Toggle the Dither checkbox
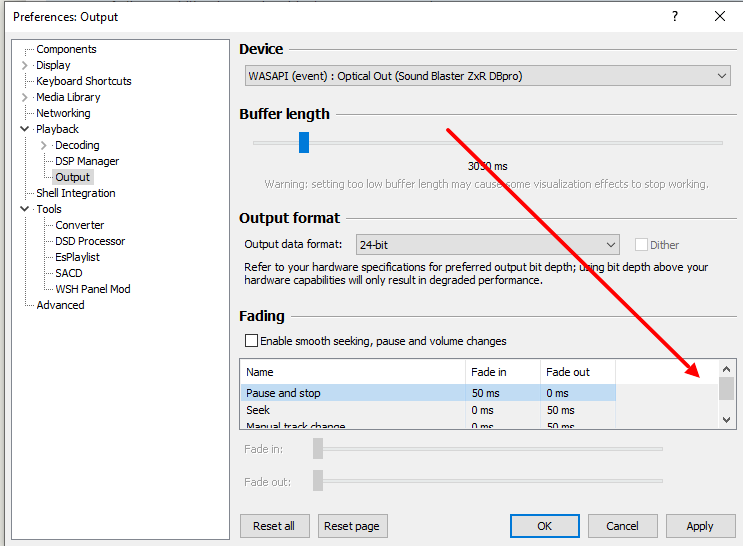Image resolution: width=743 pixels, height=546 pixels. 642,245
